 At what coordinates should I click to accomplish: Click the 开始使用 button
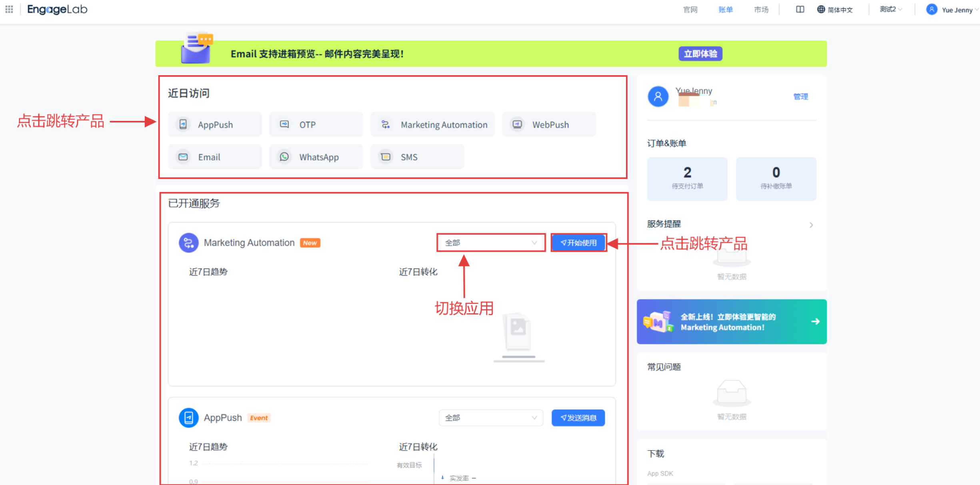click(578, 243)
